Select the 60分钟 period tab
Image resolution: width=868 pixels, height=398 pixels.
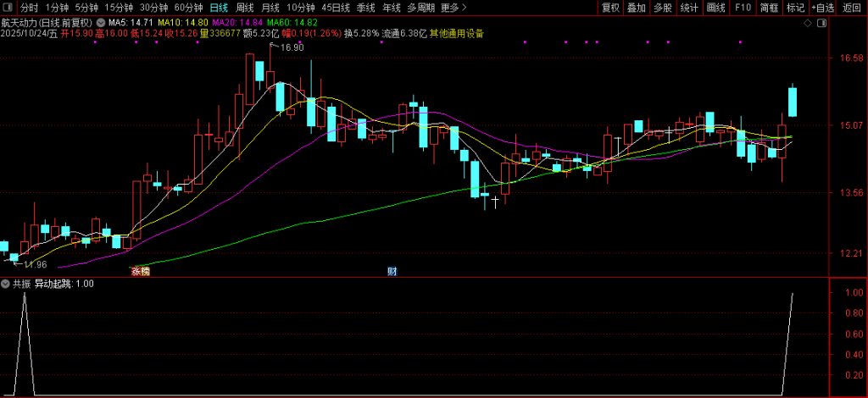point(188,8)
